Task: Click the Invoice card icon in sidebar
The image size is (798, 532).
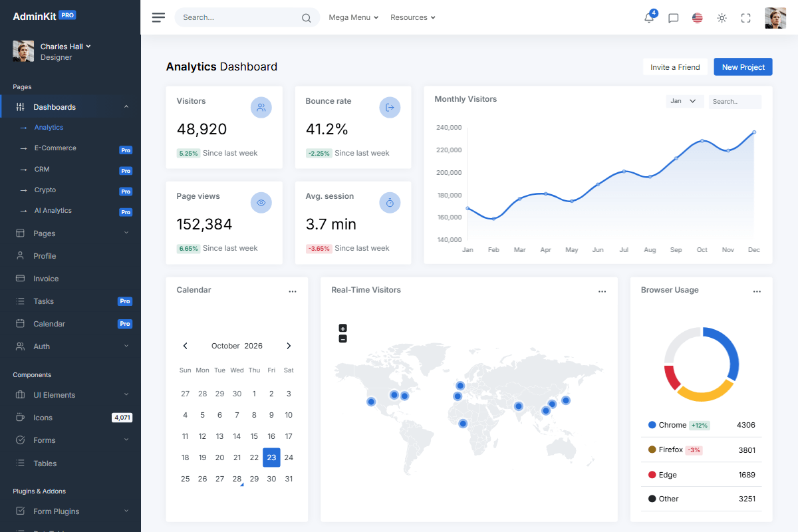Action: tap(20, 279)
